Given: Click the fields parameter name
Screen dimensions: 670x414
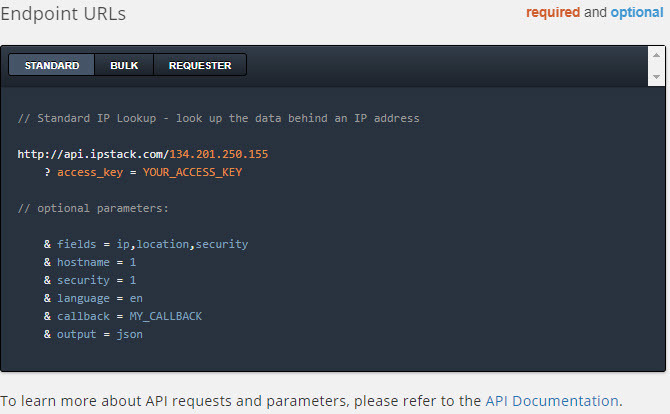Looking at the screenshot, I should (76, 244).
